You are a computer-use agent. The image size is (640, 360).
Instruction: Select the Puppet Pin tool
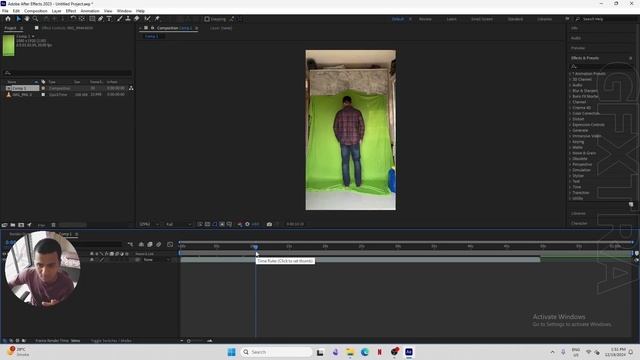(157, 19)
